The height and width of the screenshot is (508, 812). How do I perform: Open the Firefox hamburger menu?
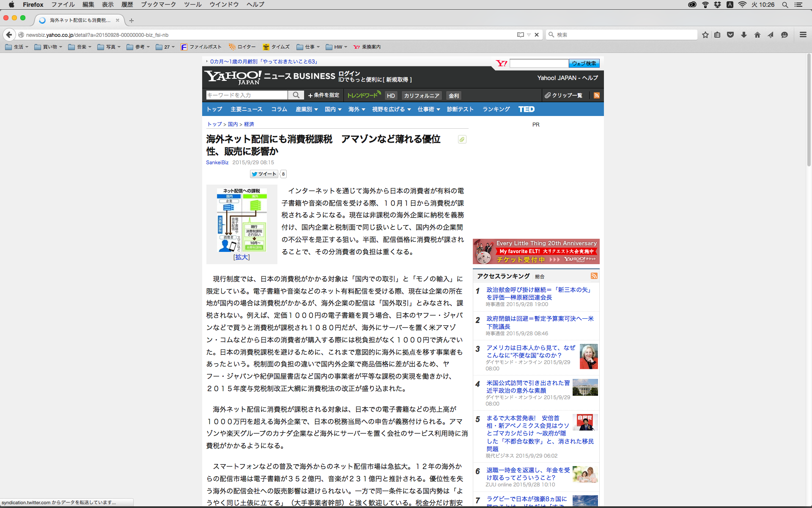pyautogui.click(x=803, y=35)
